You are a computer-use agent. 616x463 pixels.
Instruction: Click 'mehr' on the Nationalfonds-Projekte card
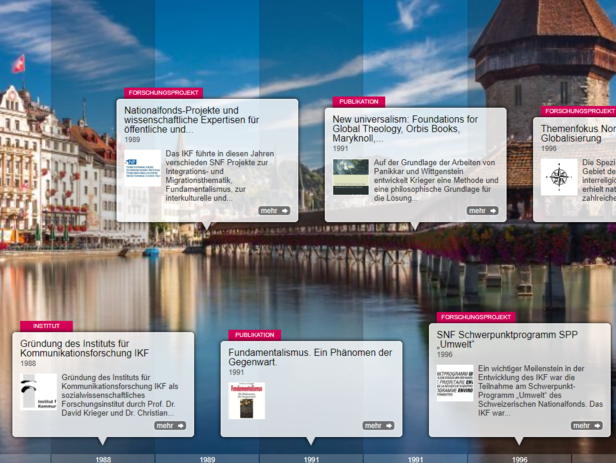tap(274, 211)
